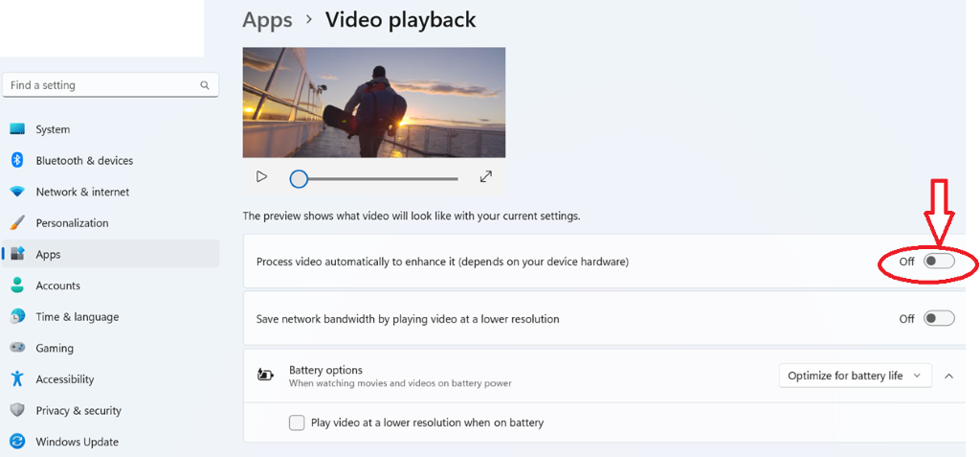Viewport: 980px width, 457px height.
Task: Click 'Save network bandwidth' description text
Action: coord(408,319)
